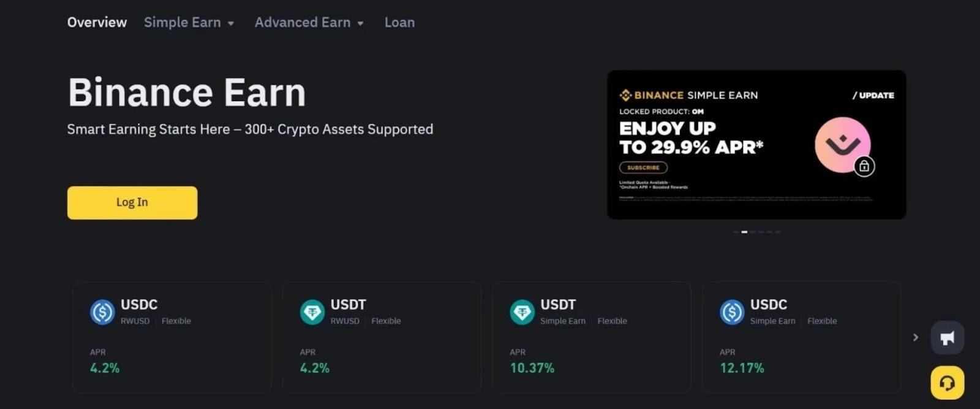Select the second carousel indicator dot
This screenshot has height=409, width=980.
(x=745, y=232)
